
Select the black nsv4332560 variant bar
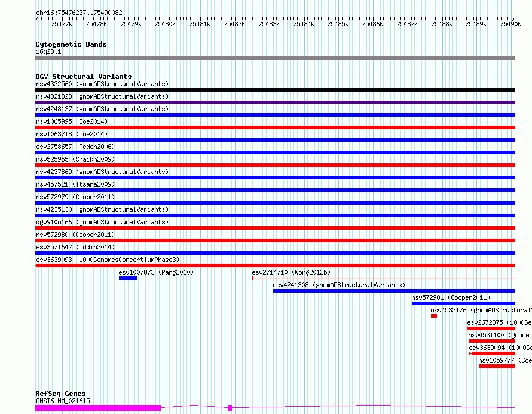(x=275, y=90)
